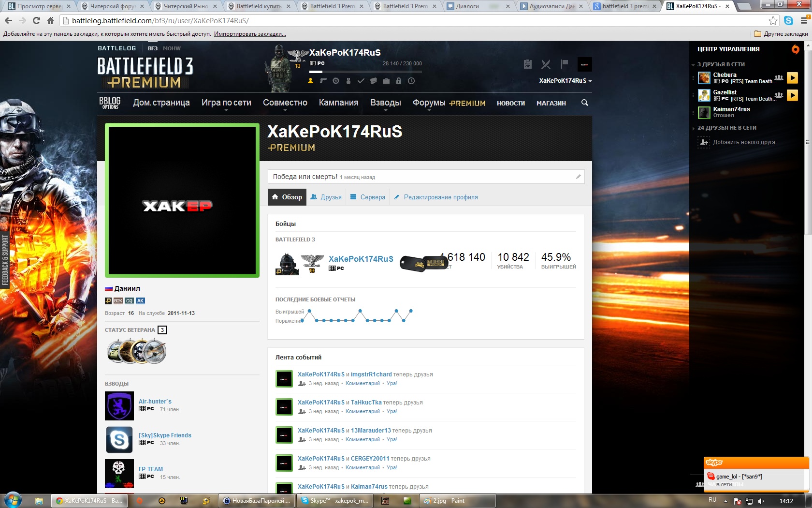Open notifications clipboard icon in header
The height and width of the screenshot is (508, 812).
click(x=528, y=64)
